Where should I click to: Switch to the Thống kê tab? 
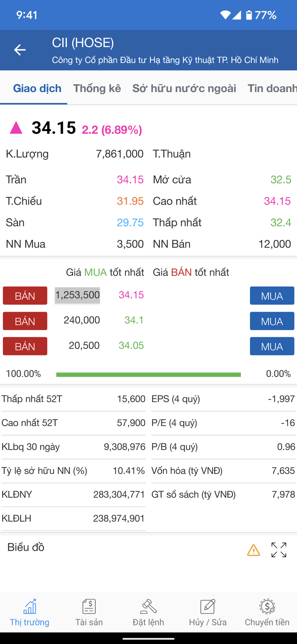(97, 88)
